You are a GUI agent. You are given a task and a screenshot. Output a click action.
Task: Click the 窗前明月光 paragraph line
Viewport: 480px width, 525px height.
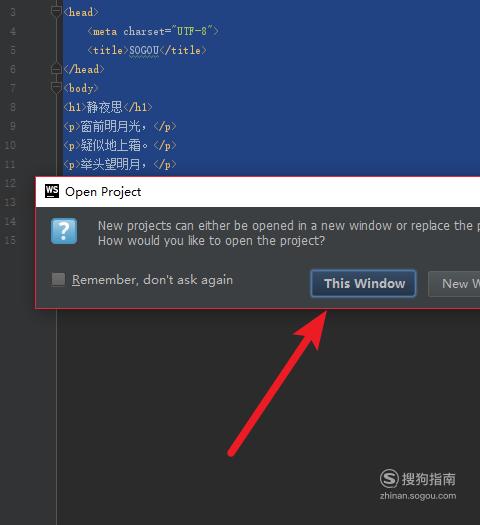(x=119, y=126)
